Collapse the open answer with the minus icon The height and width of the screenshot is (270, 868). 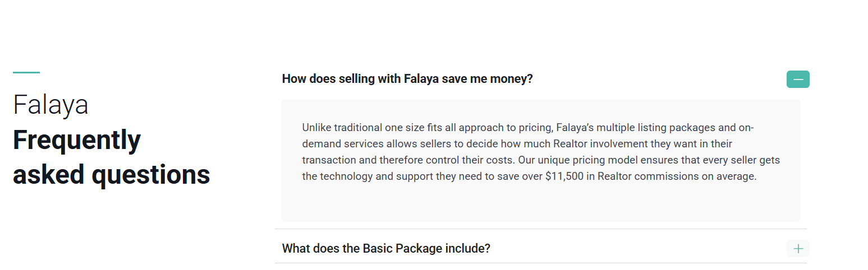click(x=798, y=80)
